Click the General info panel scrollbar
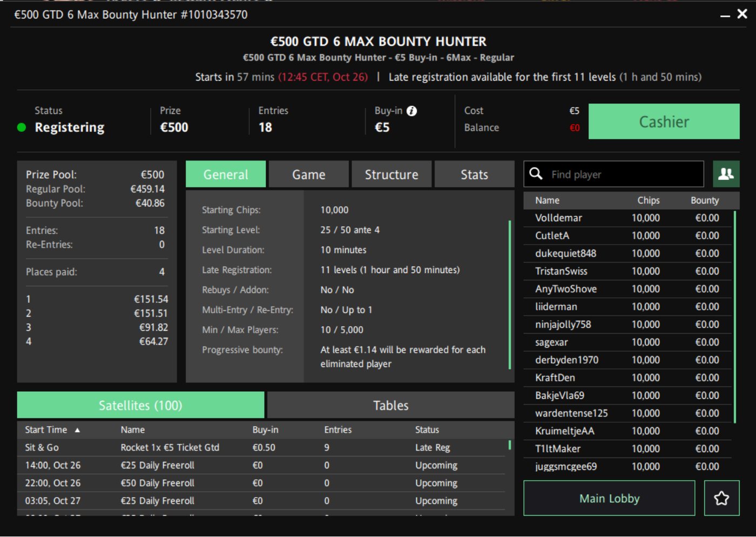This screenshot has height=537, width=756. (x=510, y=294)
